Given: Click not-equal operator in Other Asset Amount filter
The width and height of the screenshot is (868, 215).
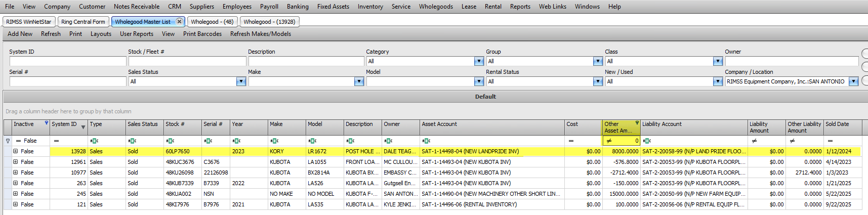Looking at the screenshot, I should point(609,141).
